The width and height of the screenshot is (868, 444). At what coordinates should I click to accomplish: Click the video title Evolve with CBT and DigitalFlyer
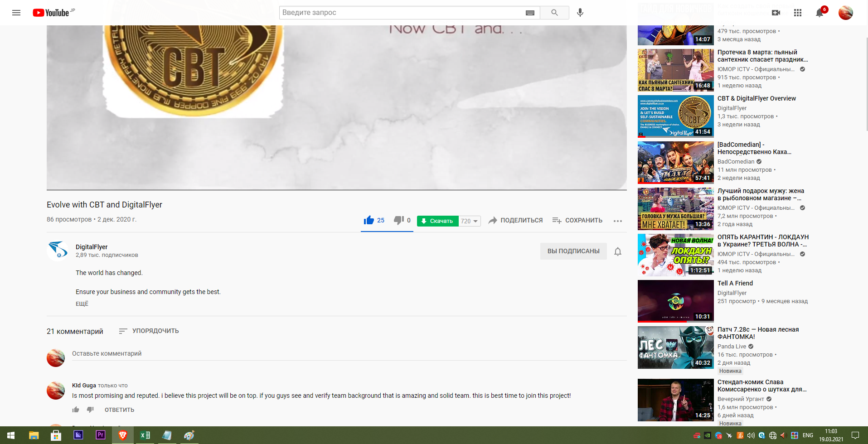(x=104, y=205)
